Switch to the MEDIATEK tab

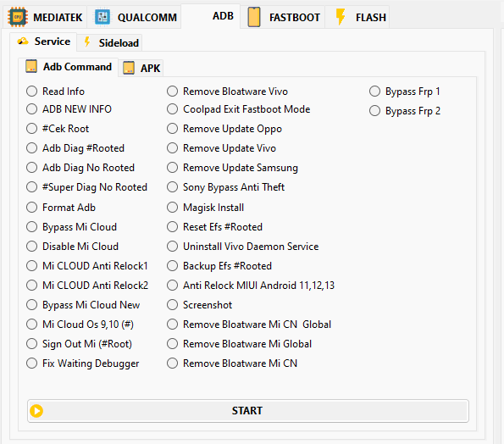46,17
